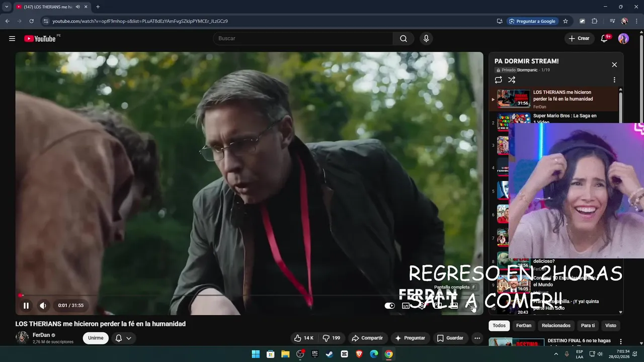Screen dimensions: 644x362
Task: Select the FerDan filter chip
Action: tap(524, 326)
